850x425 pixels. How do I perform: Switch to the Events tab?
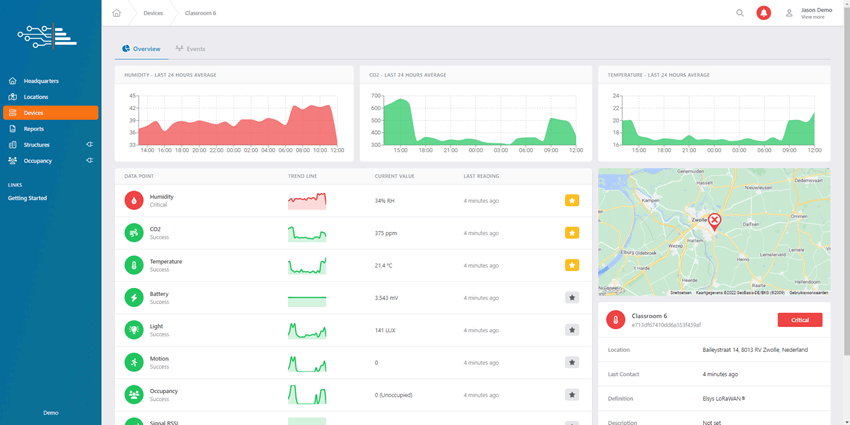click(x=190, y=49)
